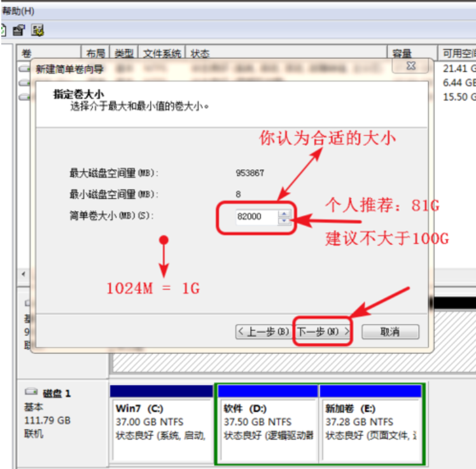Sort by the 容量 column header
This screenshot has width=476, height=469.
click(x=411, y=53)
